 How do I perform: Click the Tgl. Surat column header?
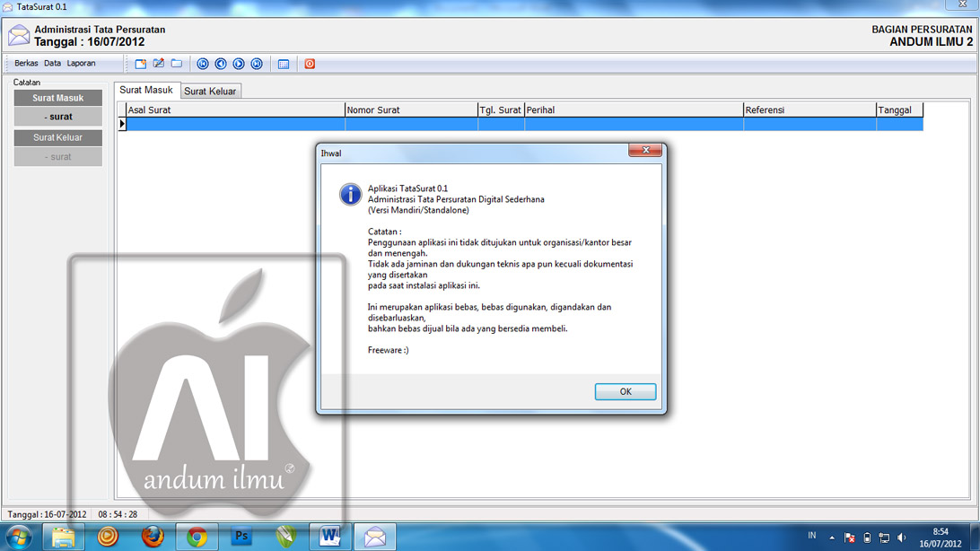click(502, 110)
